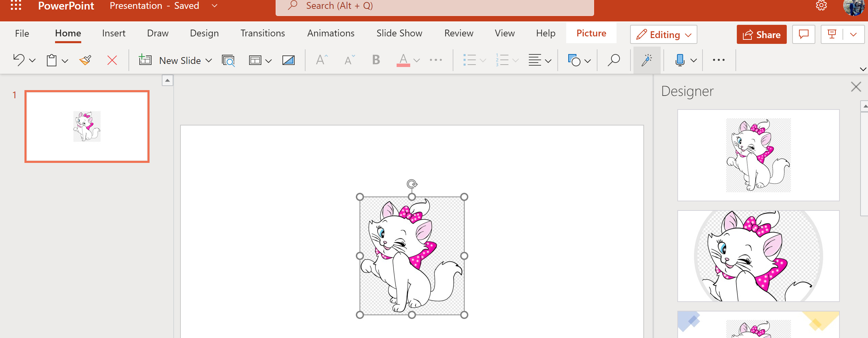Open the Picture tab
The image size is (868, 338).
coord(591,33)
